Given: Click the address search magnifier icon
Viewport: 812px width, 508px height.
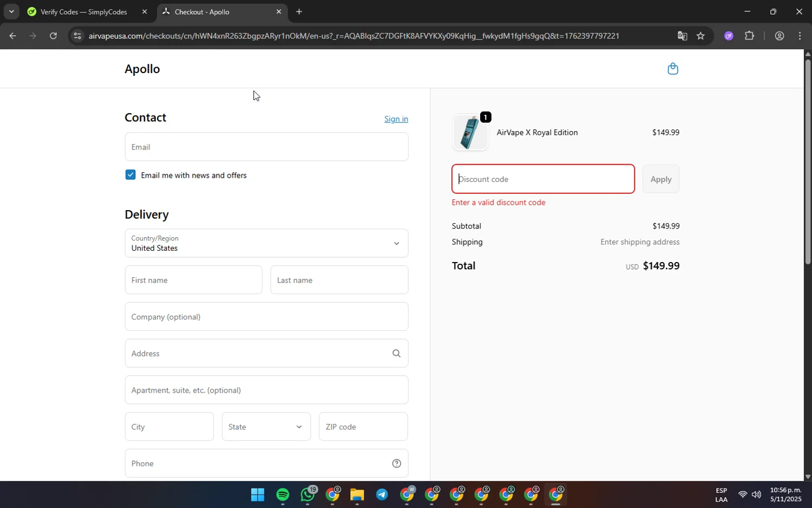Looking at the screenshot, I should [x=396, y=354].
